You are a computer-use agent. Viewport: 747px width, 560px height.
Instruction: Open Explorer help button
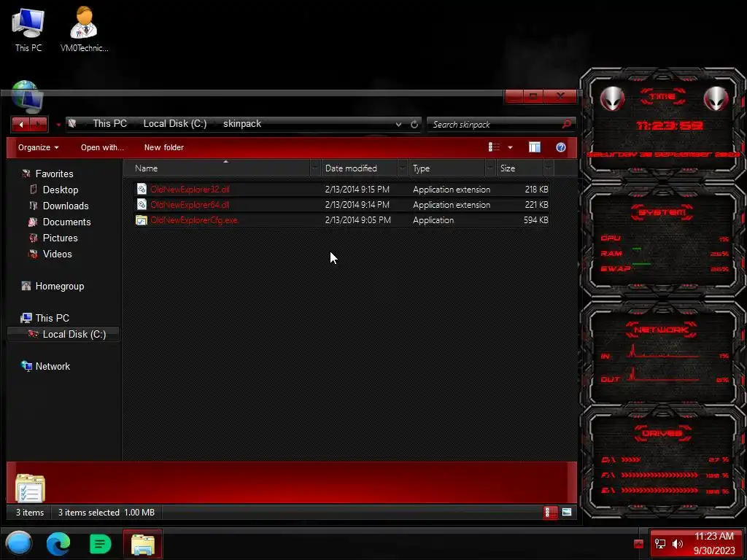pos(561,147)
